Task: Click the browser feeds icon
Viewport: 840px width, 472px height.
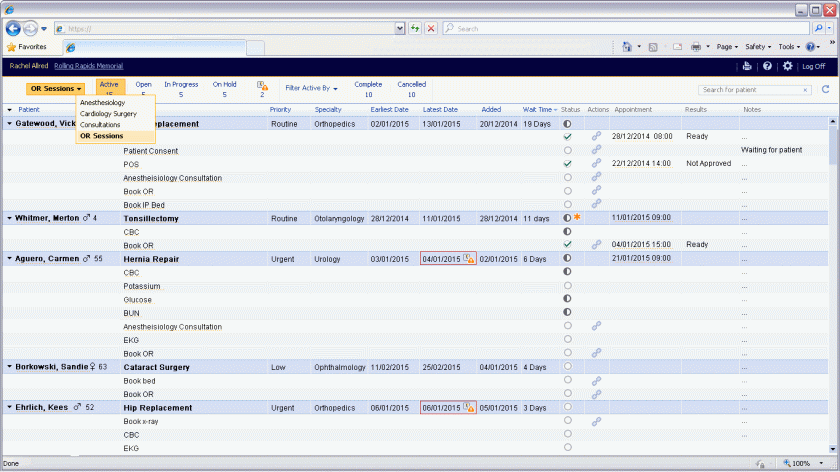Action: (652, 47)
